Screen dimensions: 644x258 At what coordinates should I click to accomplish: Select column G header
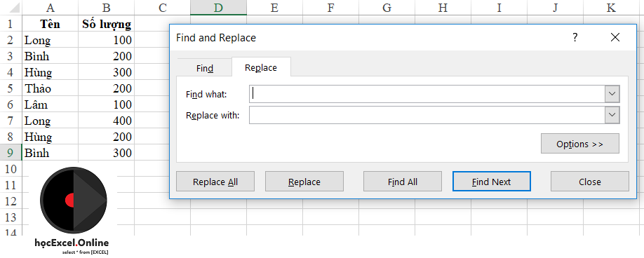tap(387, 8)
